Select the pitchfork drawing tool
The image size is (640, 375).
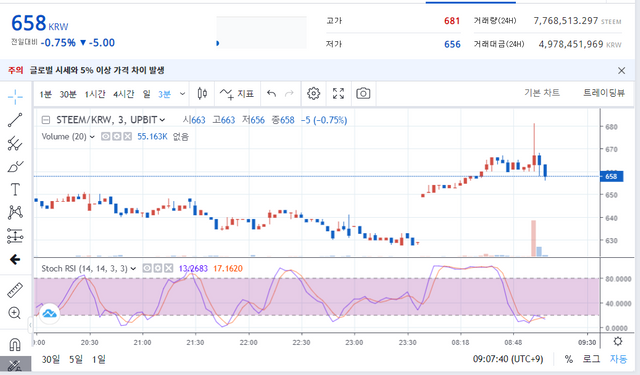click(x=15, y=143)
